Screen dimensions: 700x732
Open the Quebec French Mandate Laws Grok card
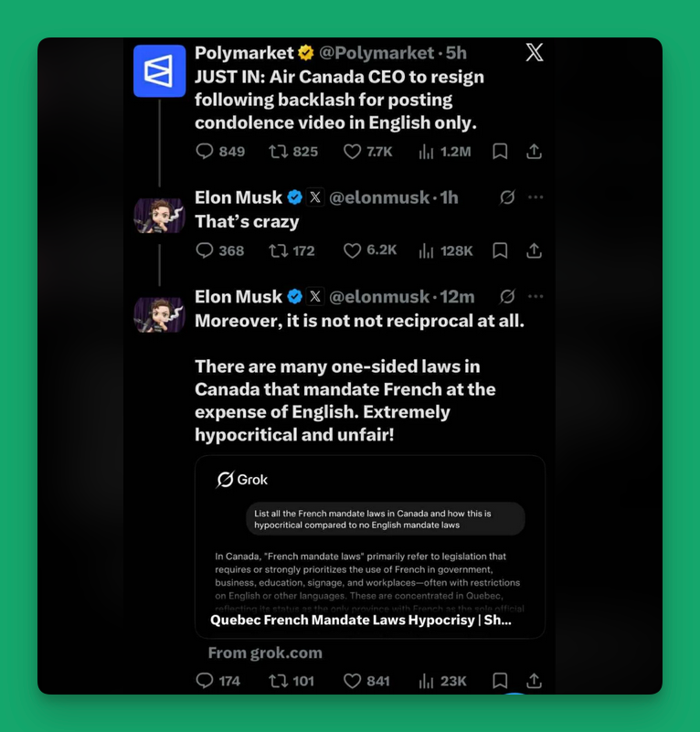370,546
